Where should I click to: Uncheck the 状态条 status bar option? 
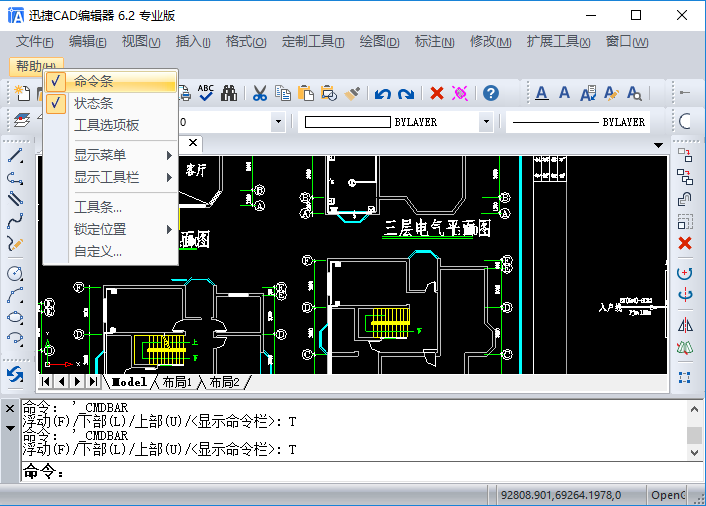[110, 104]
